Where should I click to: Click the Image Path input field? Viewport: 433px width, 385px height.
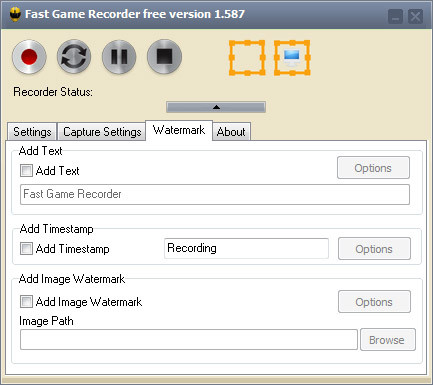click(x=189, y=340)
